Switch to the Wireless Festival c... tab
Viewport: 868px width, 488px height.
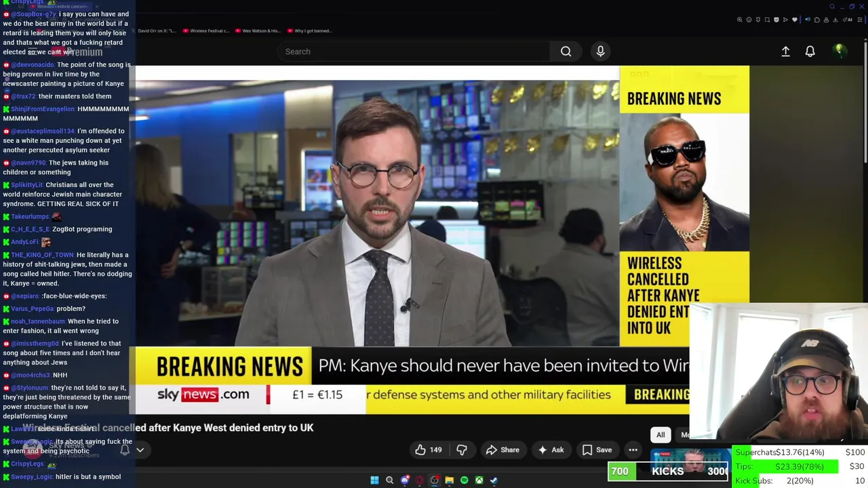click(208, 30)
